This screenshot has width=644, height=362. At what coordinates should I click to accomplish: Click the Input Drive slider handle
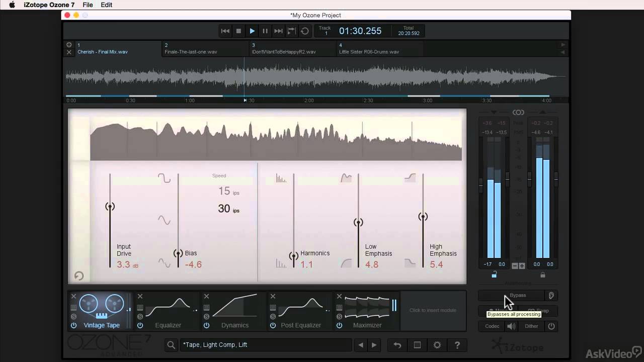(110, 207)
